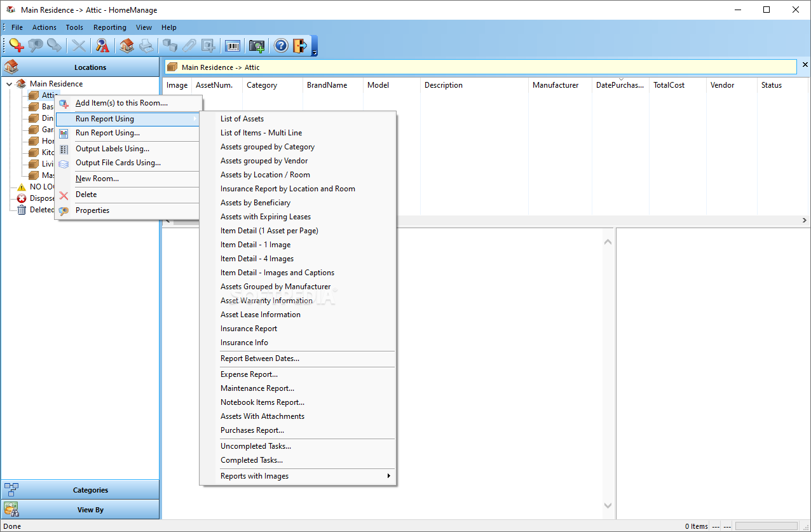The width and height of the screenshot is (811, 532).
Task: Switch to the Categories panel
Action: point(80,489)
